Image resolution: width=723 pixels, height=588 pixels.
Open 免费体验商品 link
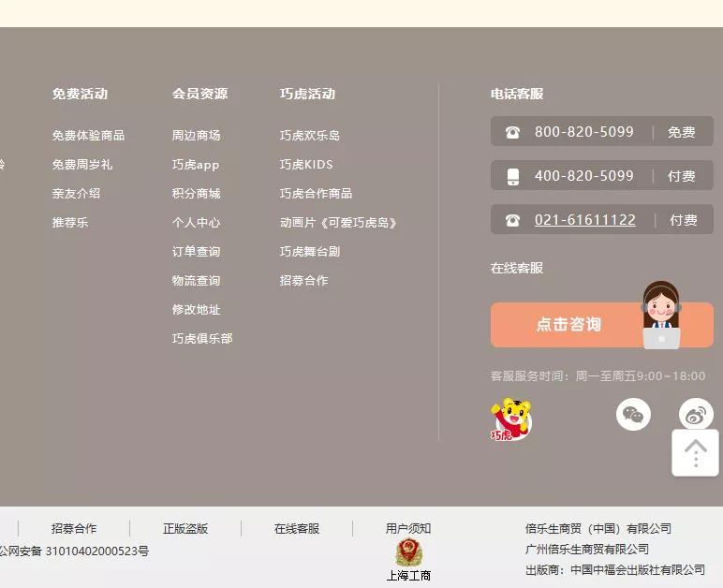(88, 136)
